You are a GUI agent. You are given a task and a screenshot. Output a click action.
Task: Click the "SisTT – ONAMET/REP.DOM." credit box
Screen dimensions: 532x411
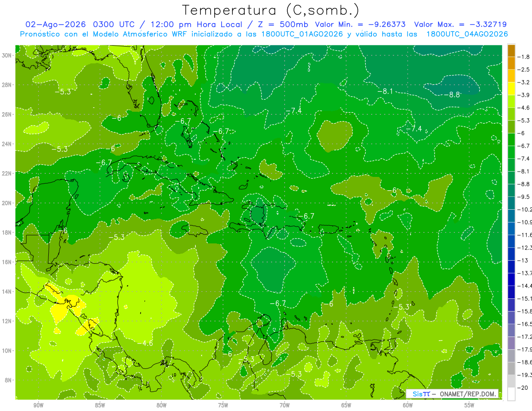[452, 394]
